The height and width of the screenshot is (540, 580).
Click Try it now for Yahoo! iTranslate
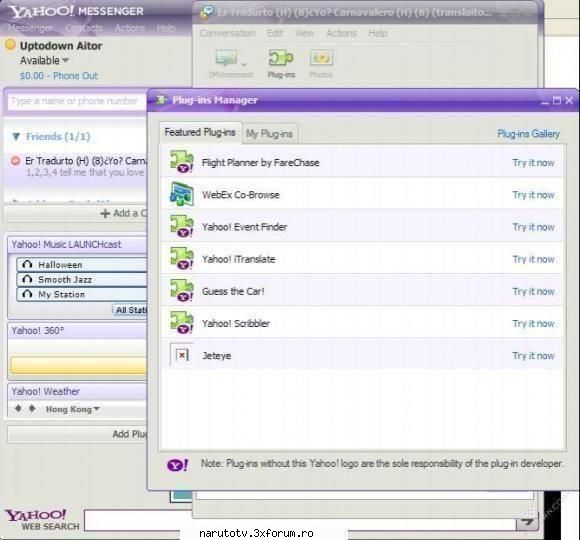pyautogui.click(x=533, y=259)
